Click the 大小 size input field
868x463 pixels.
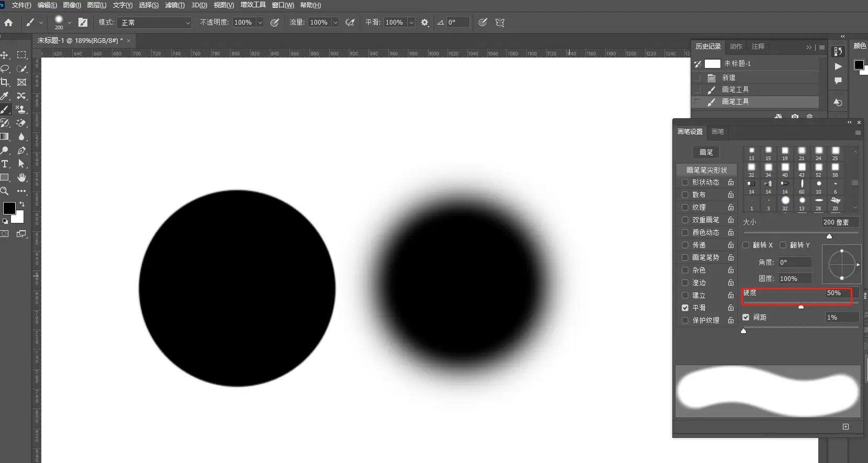(839, 222)
